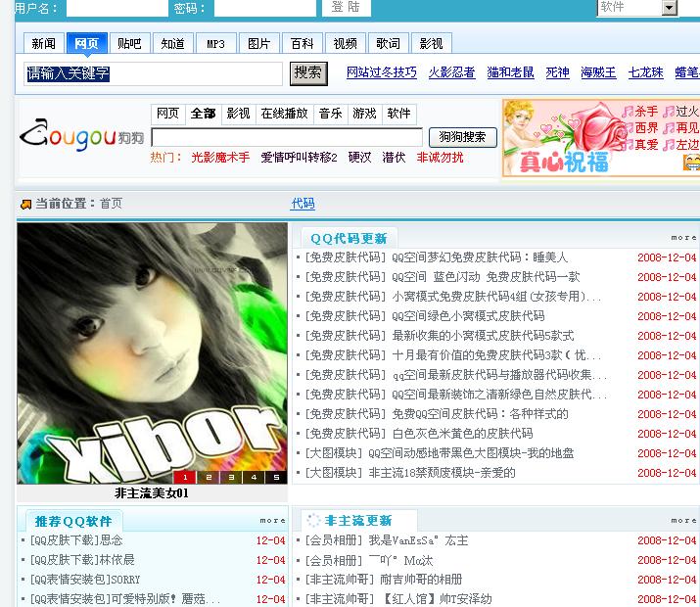Viewport: 700px width, 607px height.
Task: Jump to slide 5 of image carousel
Action: [276, 477]
